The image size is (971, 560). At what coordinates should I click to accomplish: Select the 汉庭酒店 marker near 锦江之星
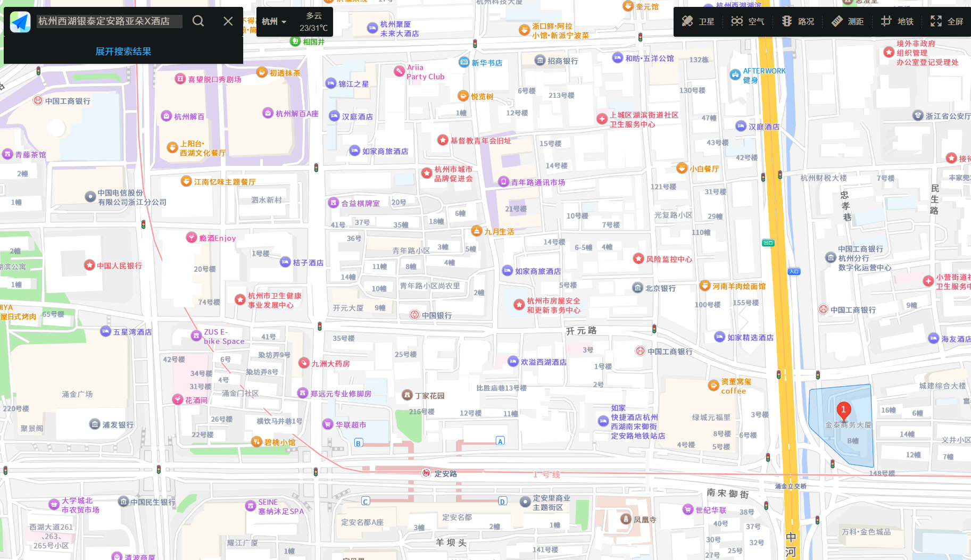click(334, 116)
